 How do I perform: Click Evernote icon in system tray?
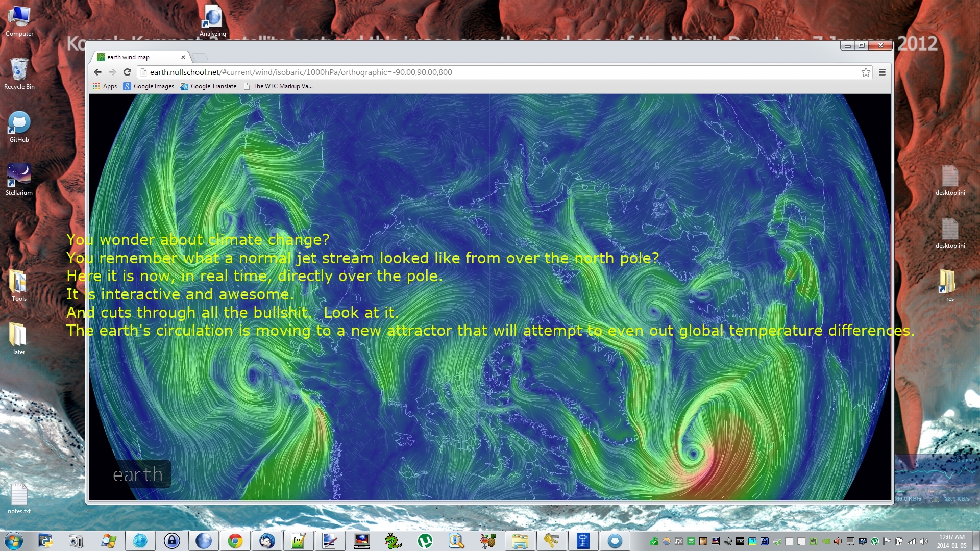click(814, 541)
